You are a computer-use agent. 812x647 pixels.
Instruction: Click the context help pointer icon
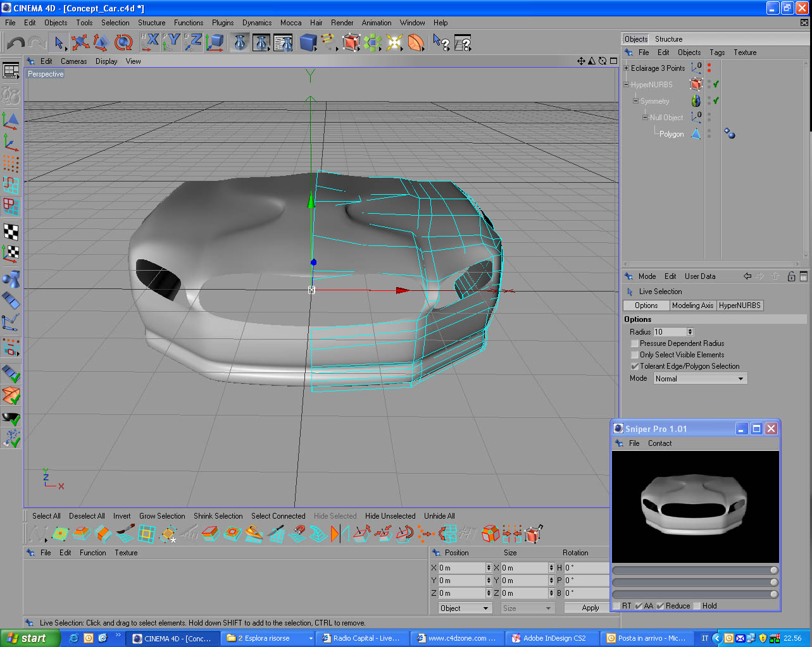click(441, 43)
